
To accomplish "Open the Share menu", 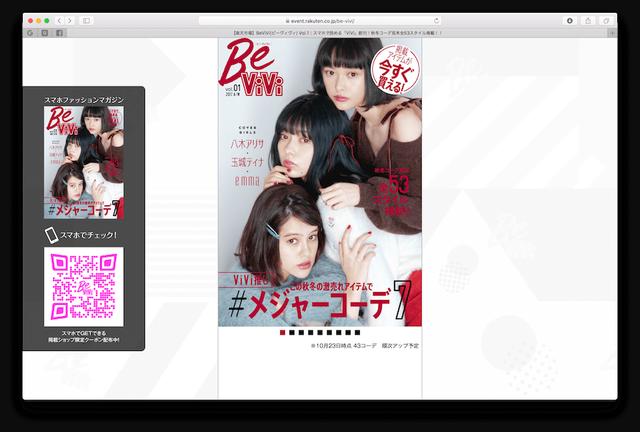I will [588, 20].
